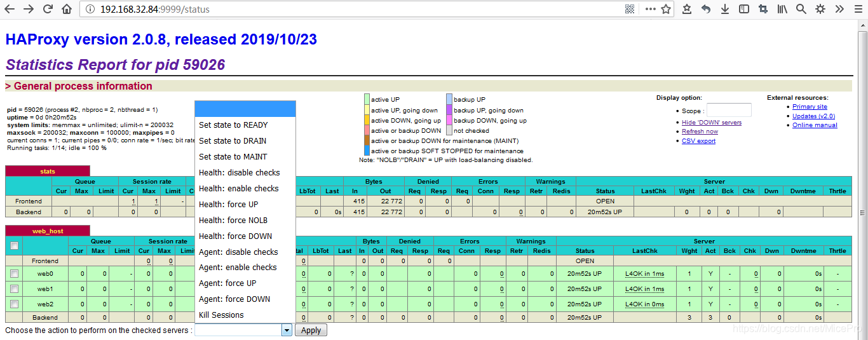Tick the web0 server checkbox
The image size is (868, 340).
click(x=15, y=274)
